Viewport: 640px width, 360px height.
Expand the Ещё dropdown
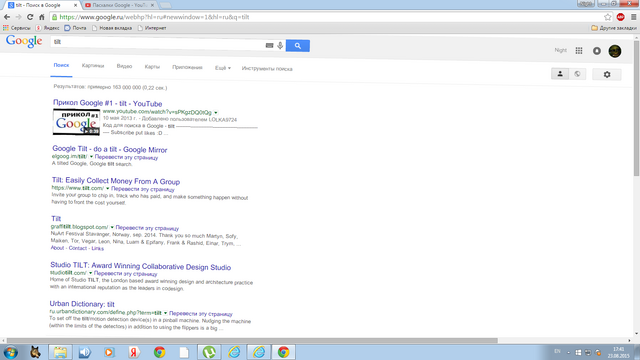click(x=222, y=68)
